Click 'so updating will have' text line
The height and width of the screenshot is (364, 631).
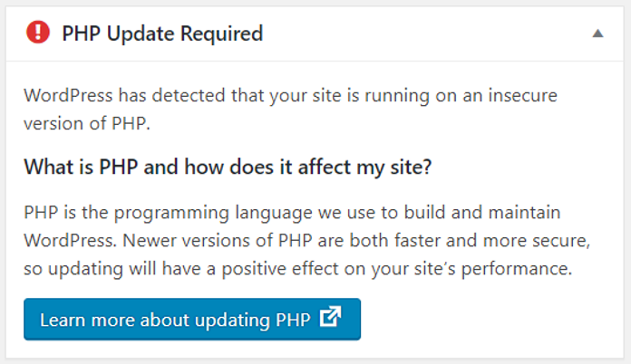point(112,269)
